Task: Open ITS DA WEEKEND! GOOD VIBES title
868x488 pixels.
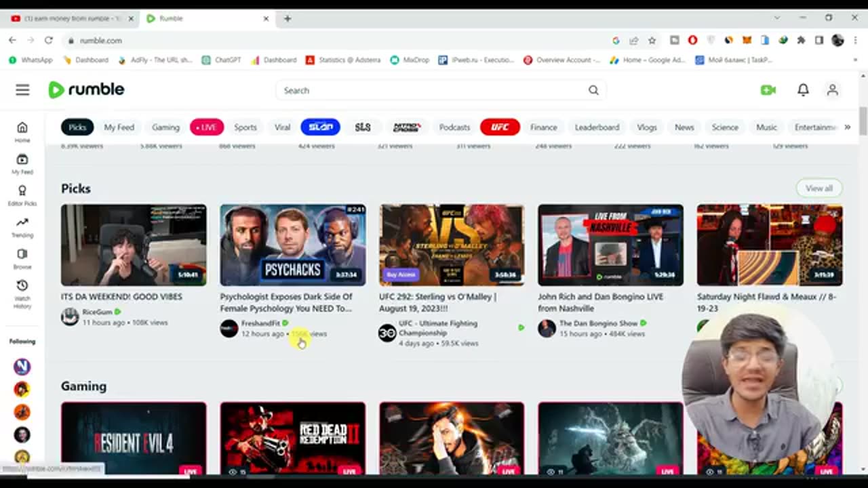Action: coord(121,297)
